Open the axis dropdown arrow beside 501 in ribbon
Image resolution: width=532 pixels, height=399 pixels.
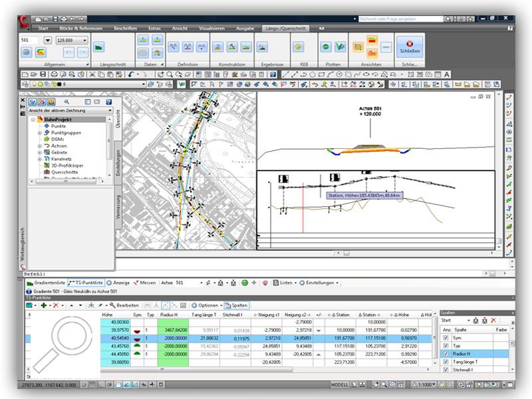pos(48,40)
